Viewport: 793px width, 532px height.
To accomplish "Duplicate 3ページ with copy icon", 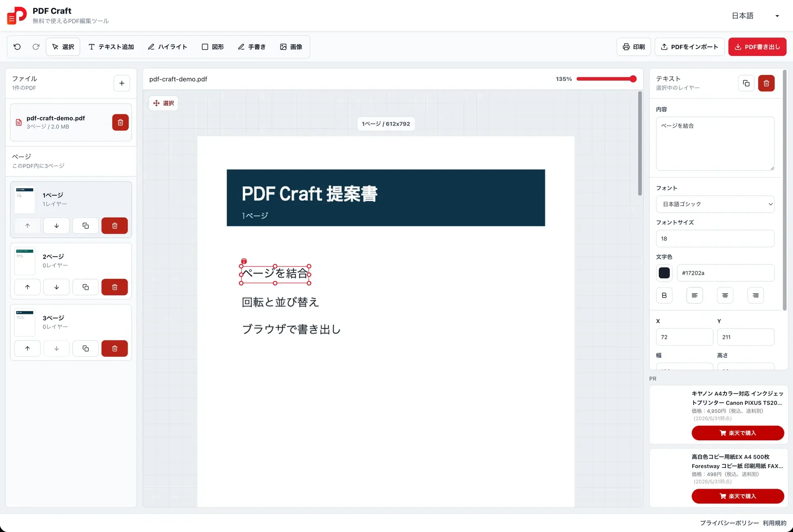I will (85, 349).
